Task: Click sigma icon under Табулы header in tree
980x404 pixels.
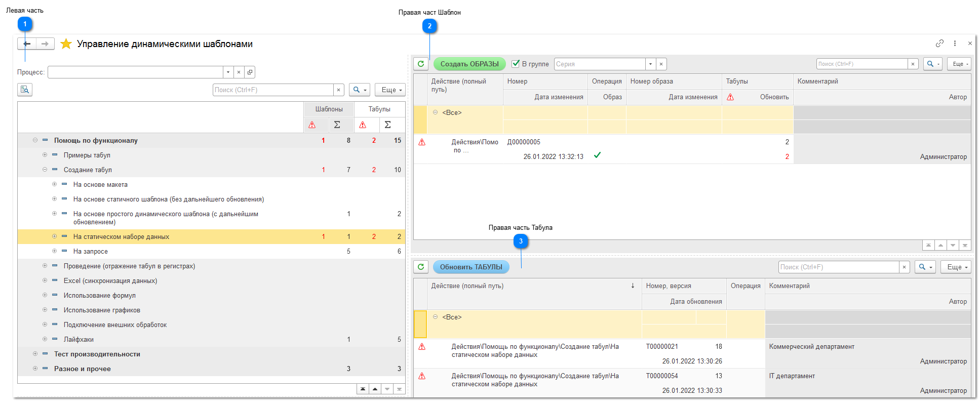Action: (387, 125)
